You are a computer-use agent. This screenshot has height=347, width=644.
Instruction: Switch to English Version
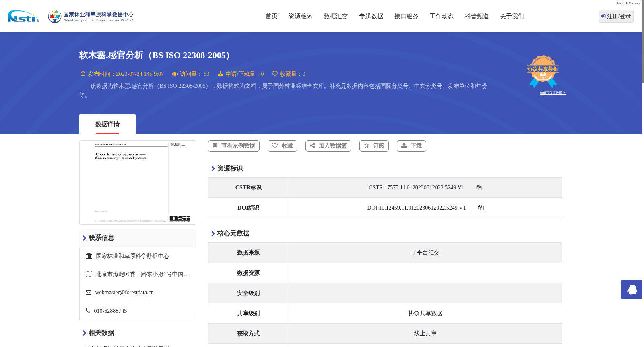[x=628, y=3]
